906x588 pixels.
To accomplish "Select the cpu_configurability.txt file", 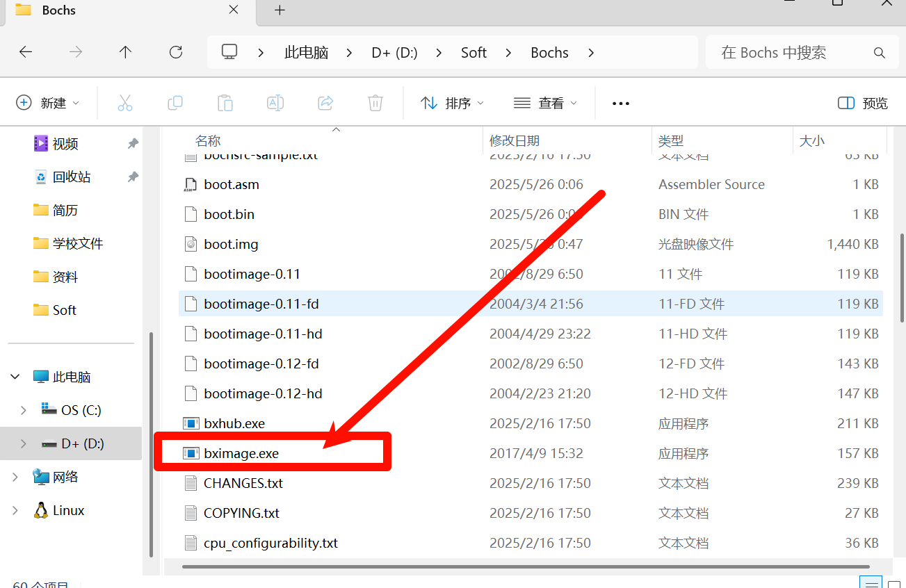I will [x=531, y=543].
